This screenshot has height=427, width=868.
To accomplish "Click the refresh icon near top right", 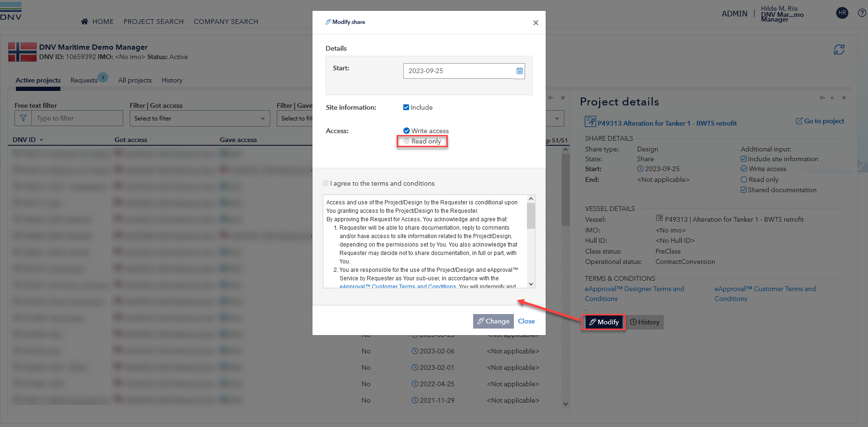I will point(839,50).
